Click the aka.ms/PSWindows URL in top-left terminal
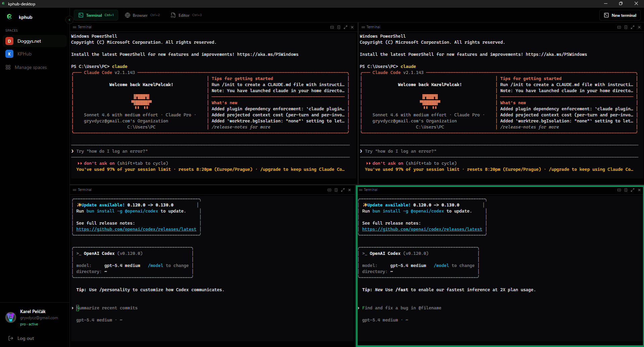Screen dimensions: 644x347 [268, 54]
